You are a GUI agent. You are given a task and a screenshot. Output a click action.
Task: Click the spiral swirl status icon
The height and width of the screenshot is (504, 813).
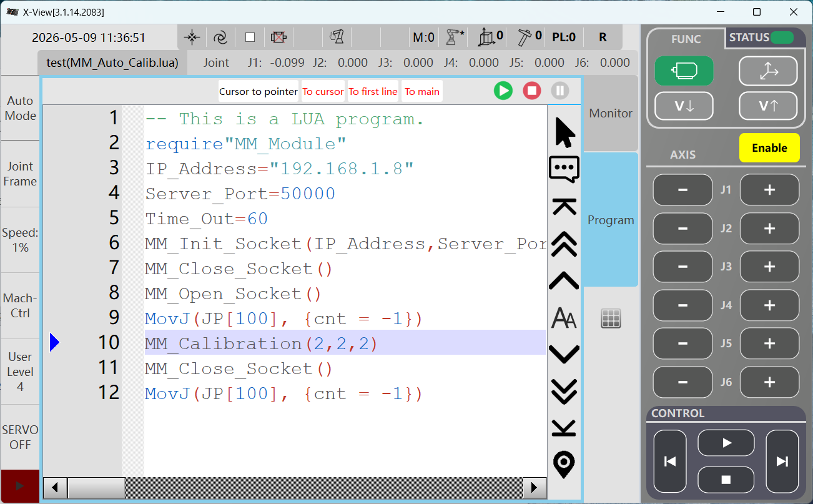pos(220,37)
